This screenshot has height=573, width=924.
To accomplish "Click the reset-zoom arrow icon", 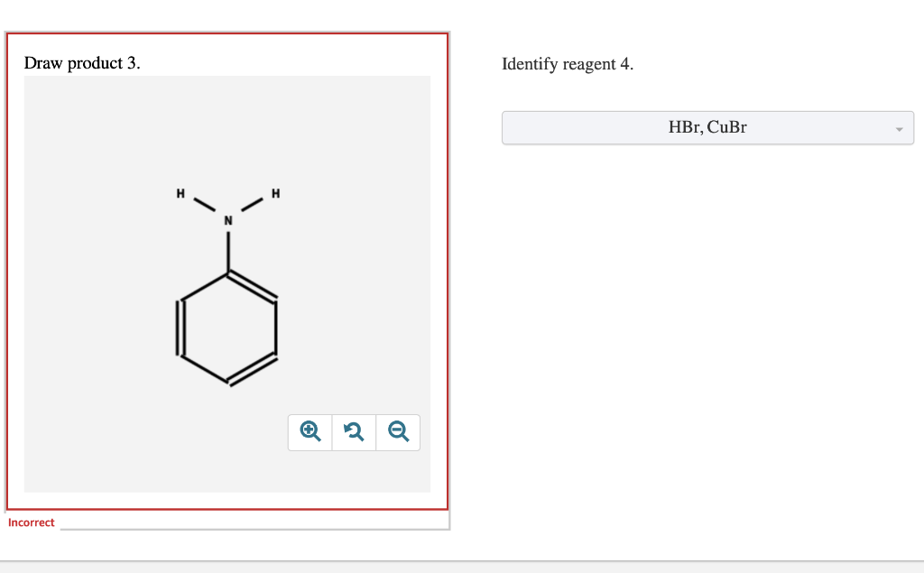I will [x=354, y=432].
